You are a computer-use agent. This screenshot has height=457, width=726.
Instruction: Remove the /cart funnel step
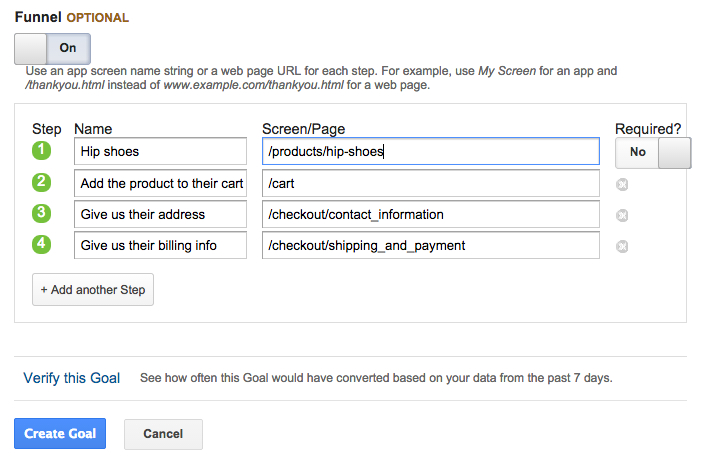622,184
